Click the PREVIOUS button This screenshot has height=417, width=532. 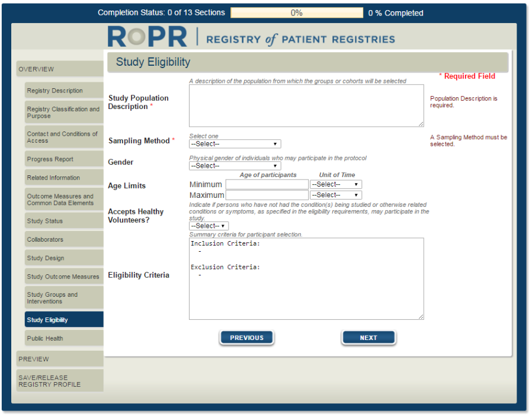(246, 338)
